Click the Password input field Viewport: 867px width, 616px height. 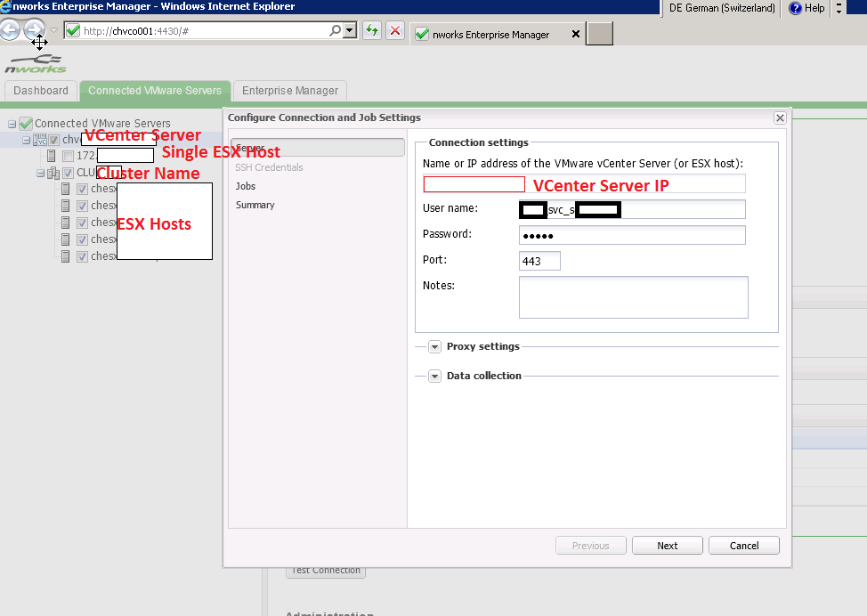click(632, 235)
